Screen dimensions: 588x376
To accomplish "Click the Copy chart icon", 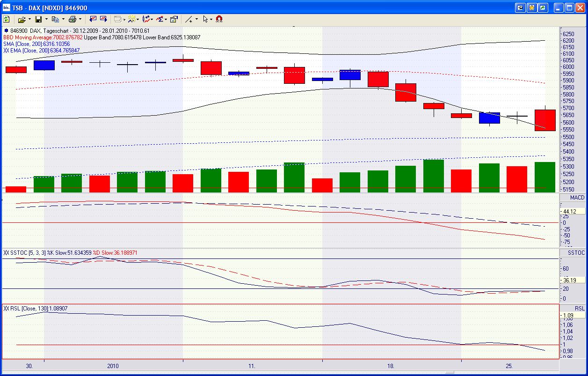I will [55, 19].
